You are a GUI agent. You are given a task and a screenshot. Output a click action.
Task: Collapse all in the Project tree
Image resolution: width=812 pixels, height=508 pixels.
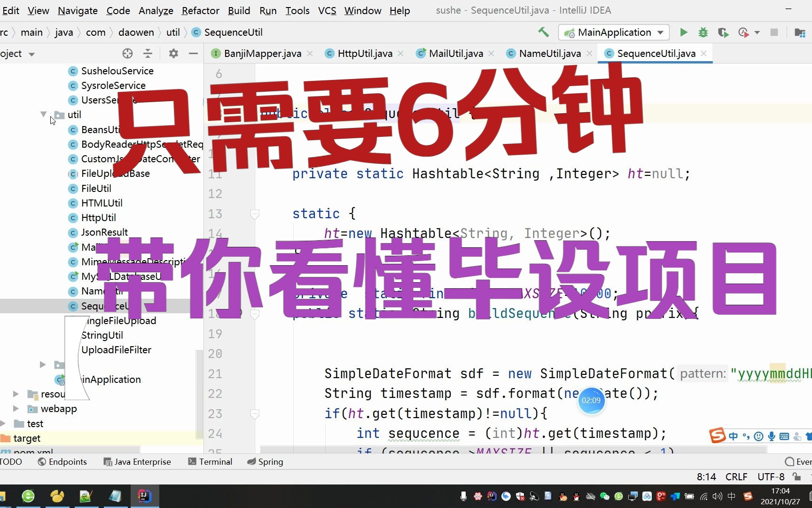coord(148,53)
